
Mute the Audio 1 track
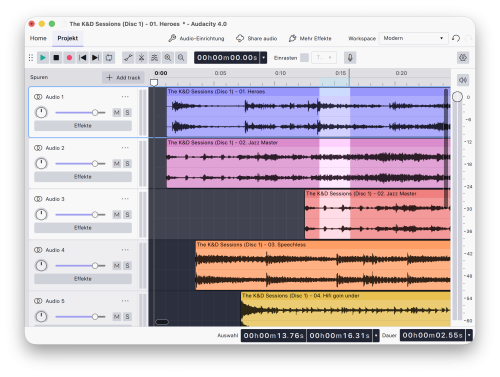(117, 113)
